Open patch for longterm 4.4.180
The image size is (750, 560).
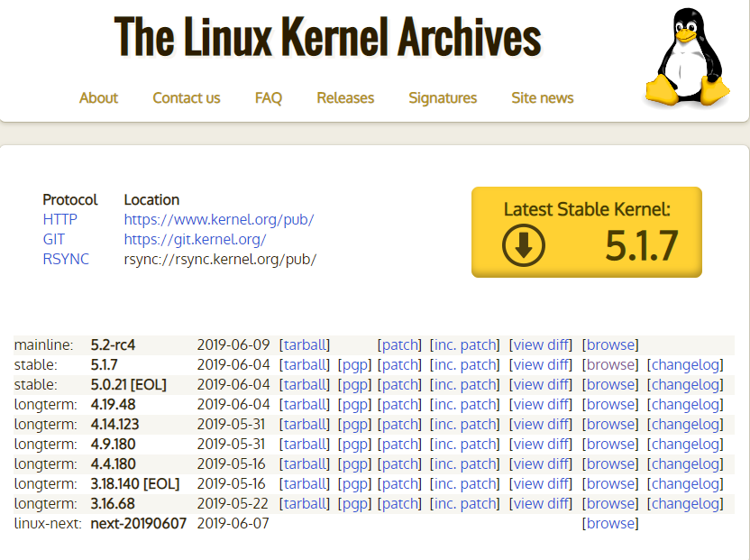[399, 464]
